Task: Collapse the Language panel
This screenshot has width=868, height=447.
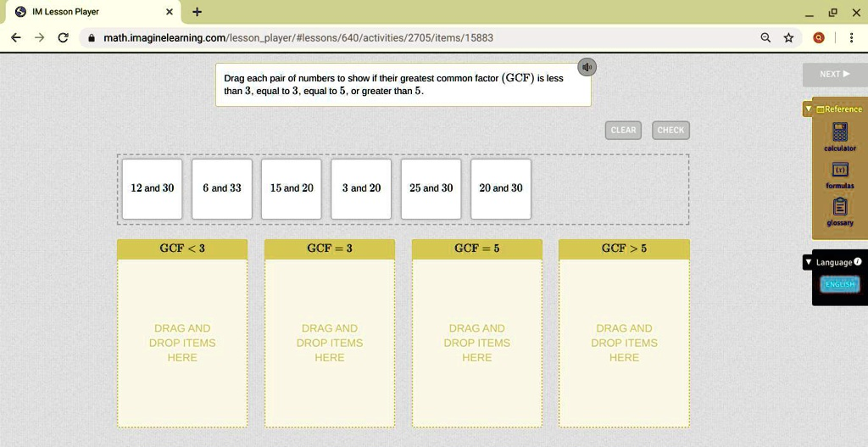Action: tap(809, 263)
